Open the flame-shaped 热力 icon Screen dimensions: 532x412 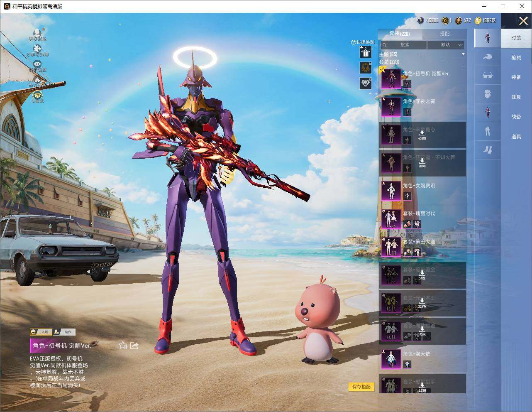(x=37, y=79)
